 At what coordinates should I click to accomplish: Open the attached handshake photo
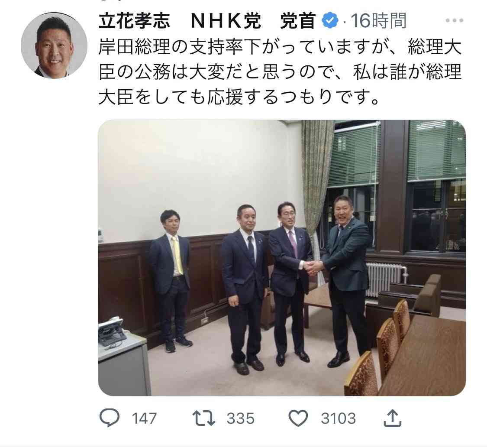coord(282,258)
